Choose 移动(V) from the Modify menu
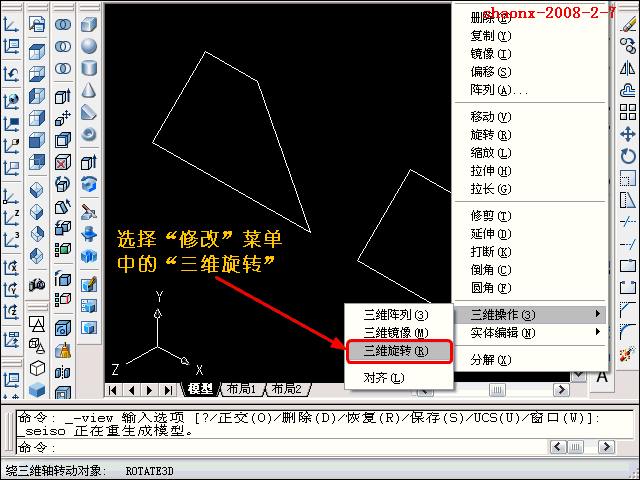This screenshot has height=480, width=640. 530,117
